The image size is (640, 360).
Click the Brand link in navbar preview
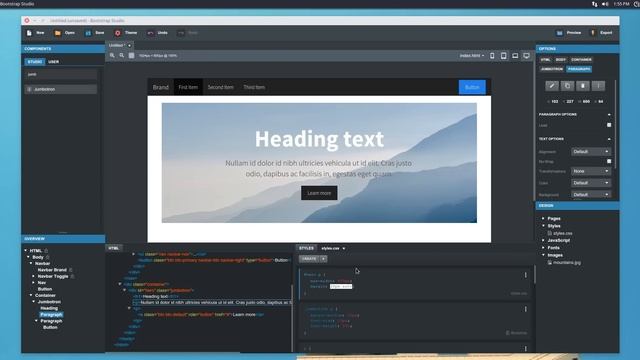click(160, 87)
